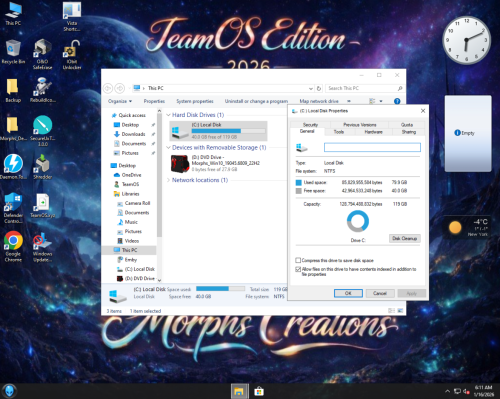Select Camera Roll in navigation pane
This screenshot has width=500, height=399.
137,203
